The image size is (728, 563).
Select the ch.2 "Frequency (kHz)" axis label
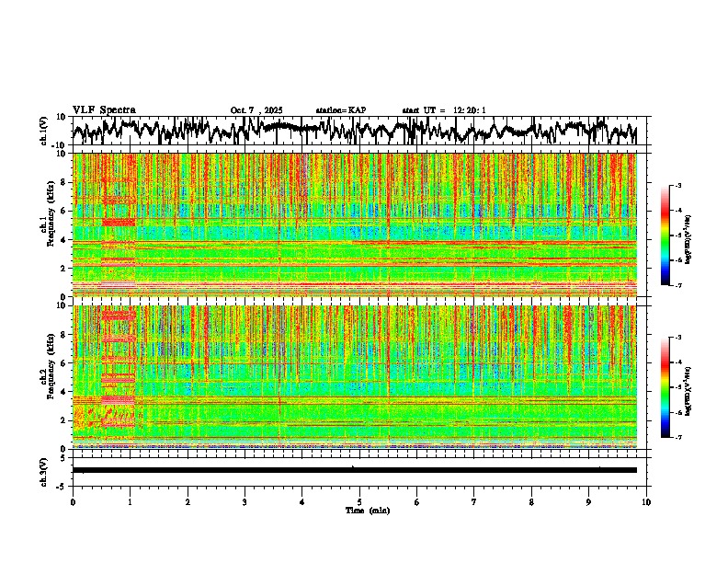tap(51, 366)
